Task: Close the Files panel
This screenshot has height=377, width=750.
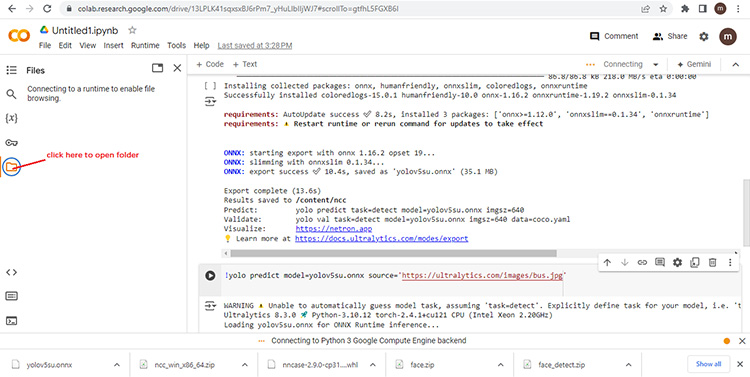Action: tap(177, 68)
